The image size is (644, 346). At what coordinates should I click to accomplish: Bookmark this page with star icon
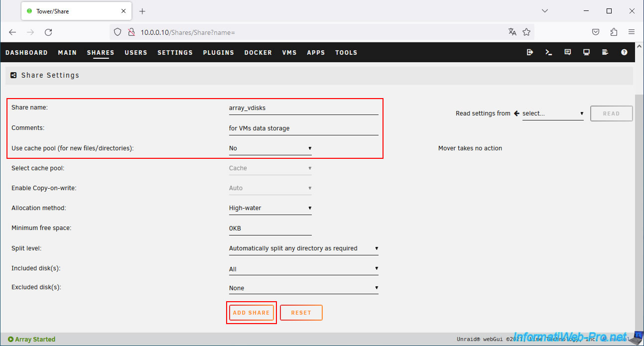click(x=526, y=32)
